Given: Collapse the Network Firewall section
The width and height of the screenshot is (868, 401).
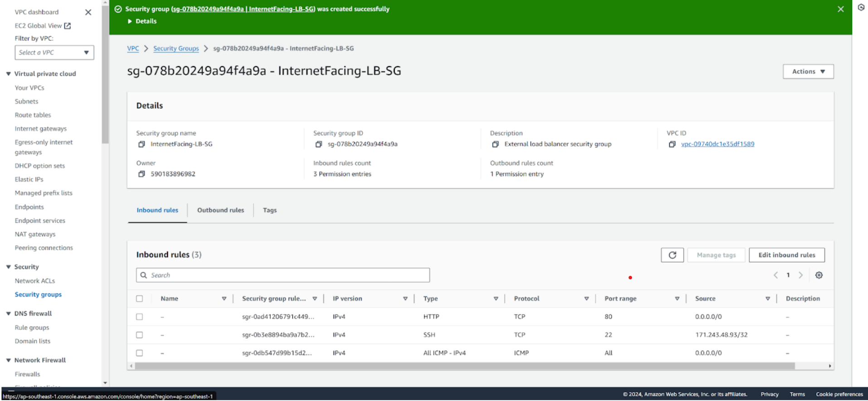Looking at the screenshot, I should pos(8,360).
